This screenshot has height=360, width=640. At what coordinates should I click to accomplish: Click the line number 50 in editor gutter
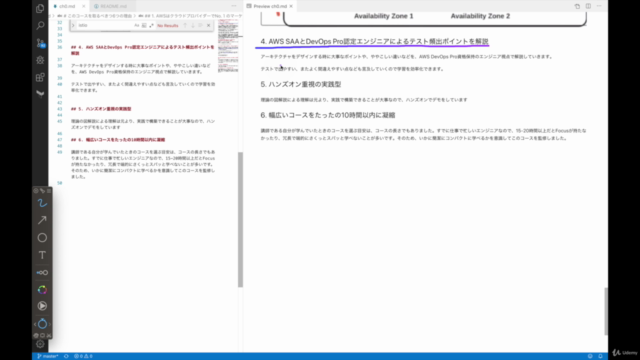[x=60, y=183]
